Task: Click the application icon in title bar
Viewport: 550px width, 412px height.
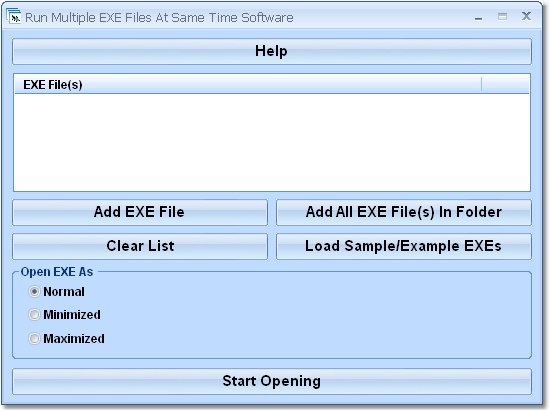Action: tap(13, 16)
